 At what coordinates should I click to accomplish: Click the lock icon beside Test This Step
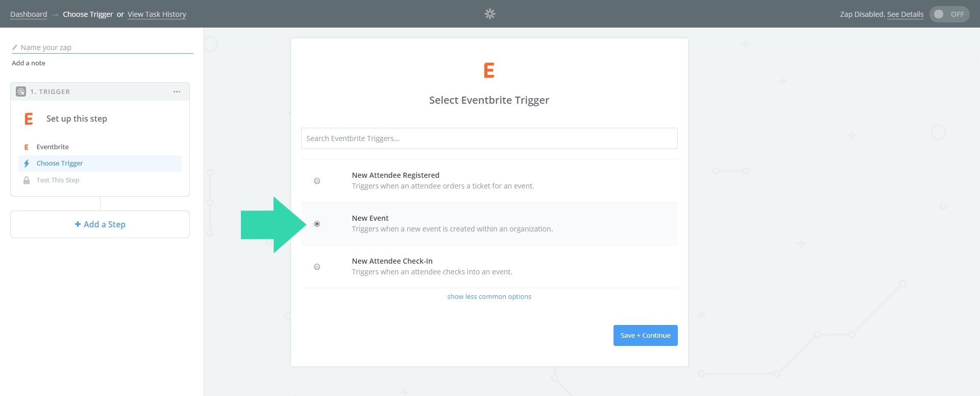click(27, 180)
